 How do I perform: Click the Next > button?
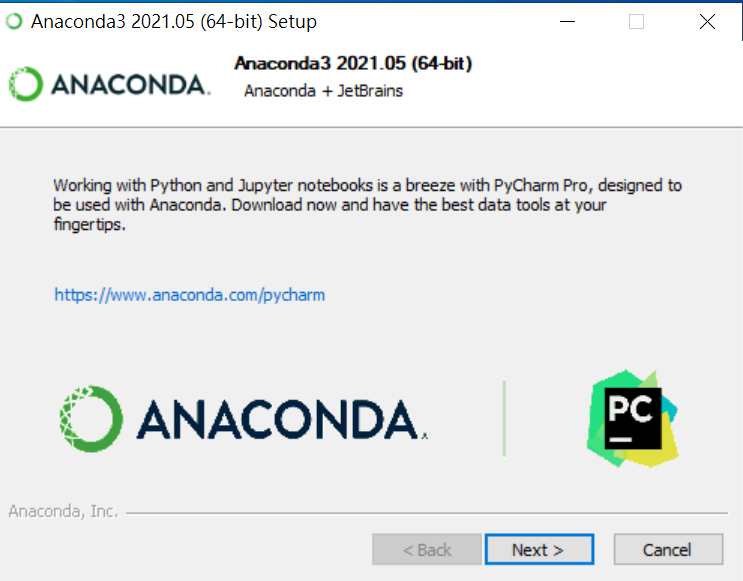point(539,550)
